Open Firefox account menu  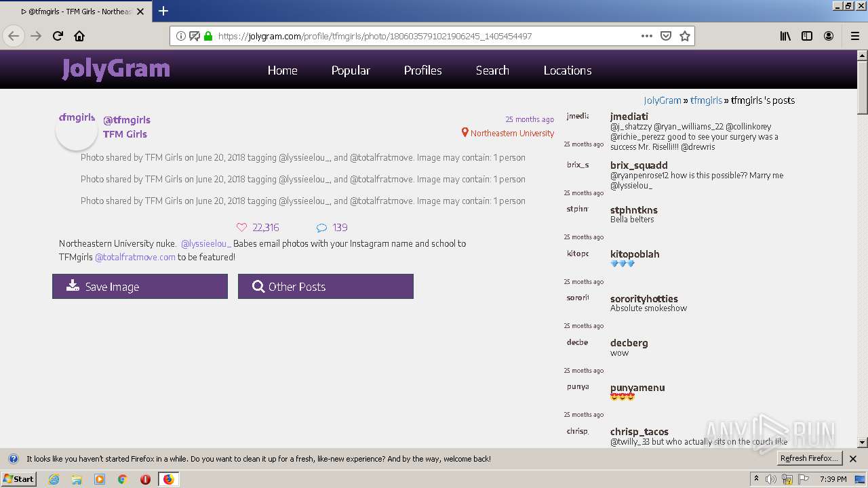(x=829, y=36)
